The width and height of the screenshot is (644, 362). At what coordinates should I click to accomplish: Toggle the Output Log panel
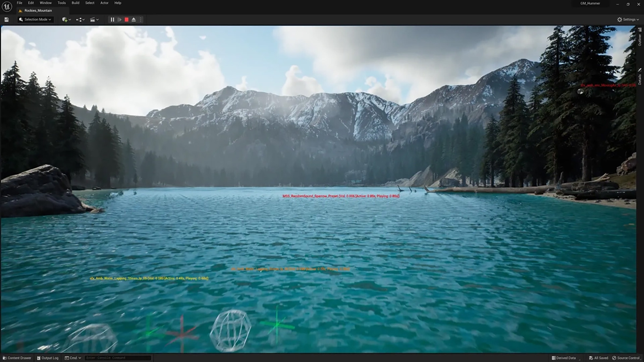coord(48,358)
